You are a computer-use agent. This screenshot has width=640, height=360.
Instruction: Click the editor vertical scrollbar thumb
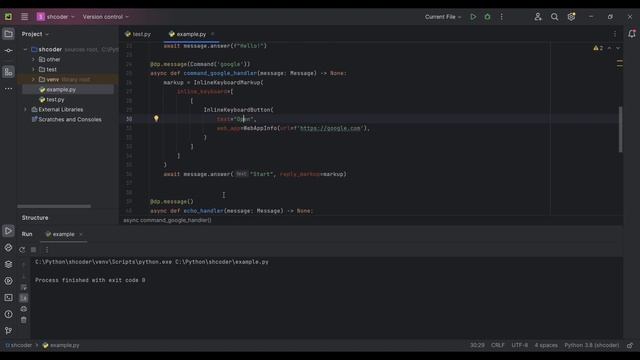tap(620, 129)
